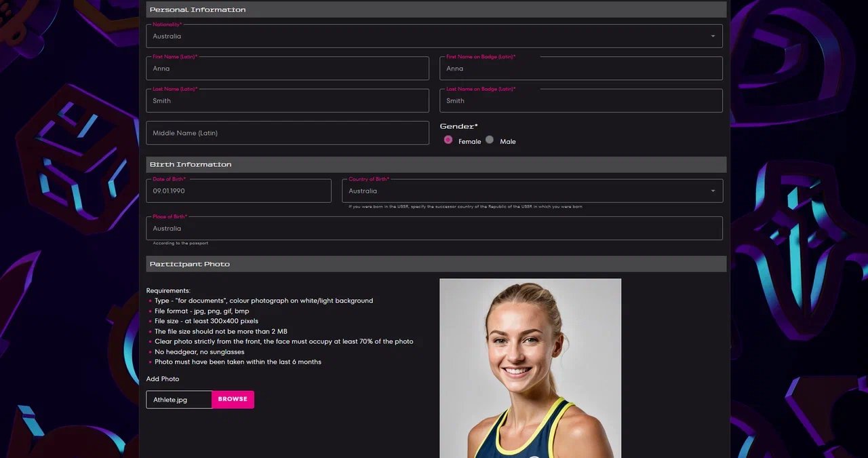868x458 pixels.
Task: Click the 'Add Photo' label
Action: 163,379
